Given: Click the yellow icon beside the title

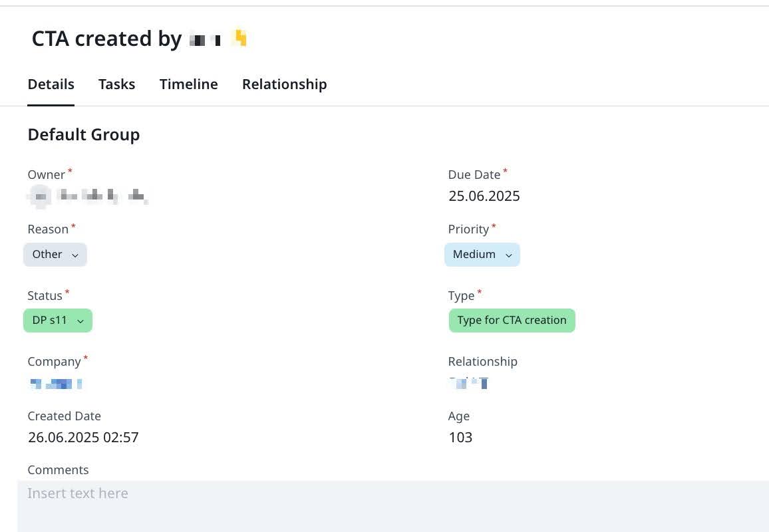Looking at the screenshot, I should coord(239,39).
